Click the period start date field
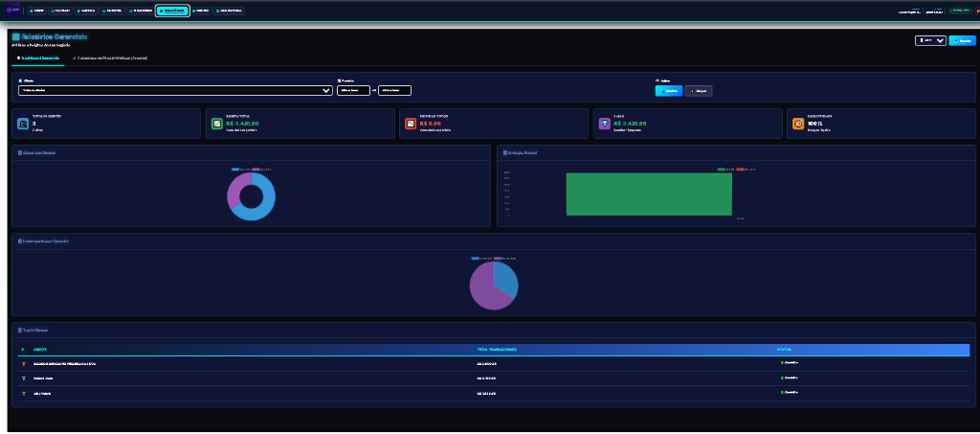Viewport: 980px width, 434px height. (x=354, y=91)
